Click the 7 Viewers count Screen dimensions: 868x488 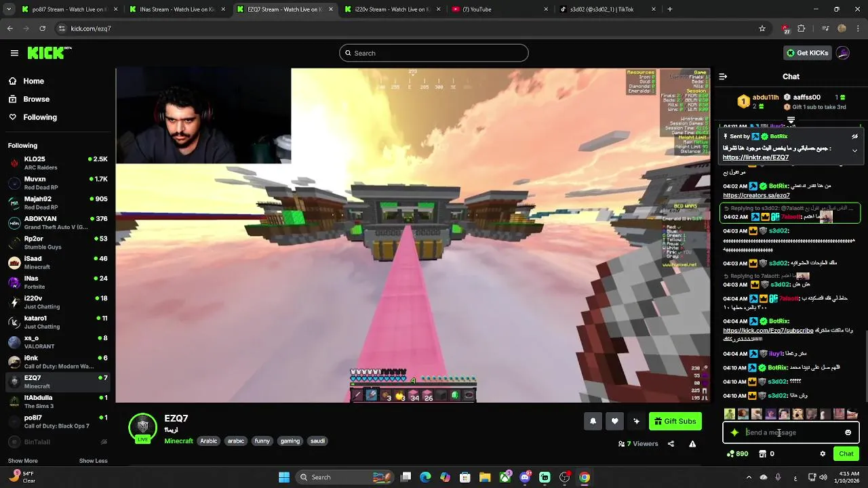point(638,444)
